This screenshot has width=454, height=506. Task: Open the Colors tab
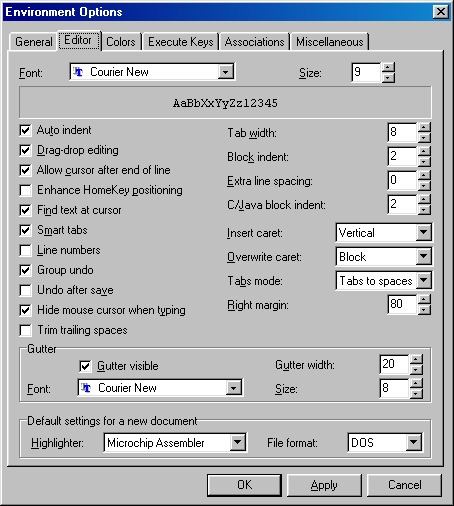(x=121, y=42)
